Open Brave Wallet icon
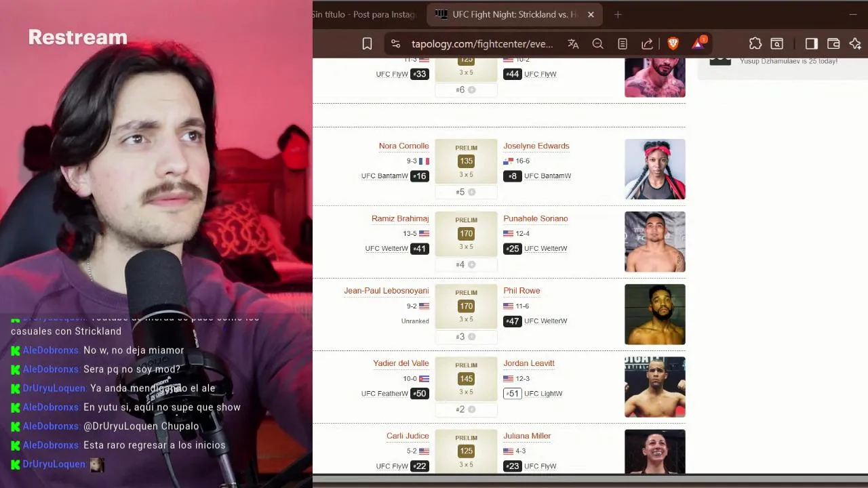 (833, 43)
